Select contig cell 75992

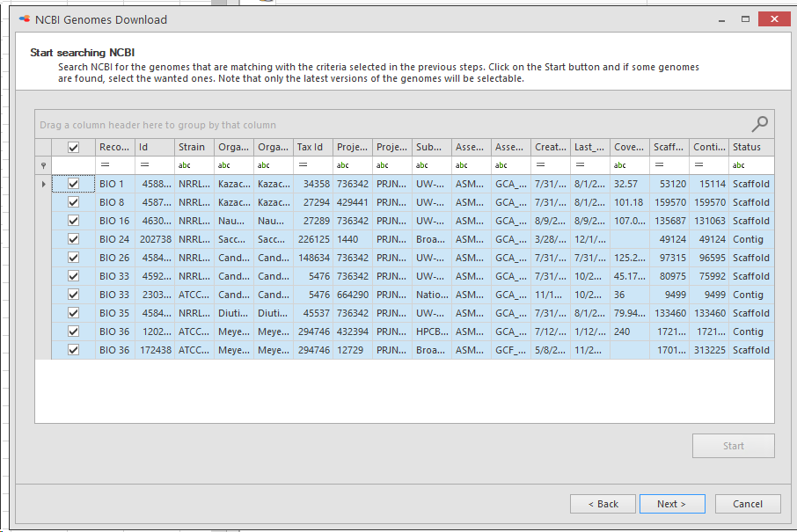click(709, 276)
